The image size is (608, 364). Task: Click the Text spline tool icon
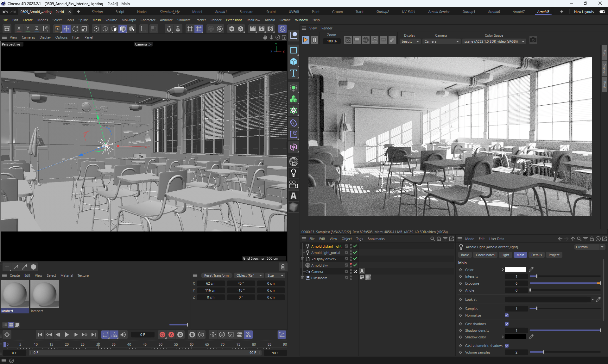[x=294, y=73]
